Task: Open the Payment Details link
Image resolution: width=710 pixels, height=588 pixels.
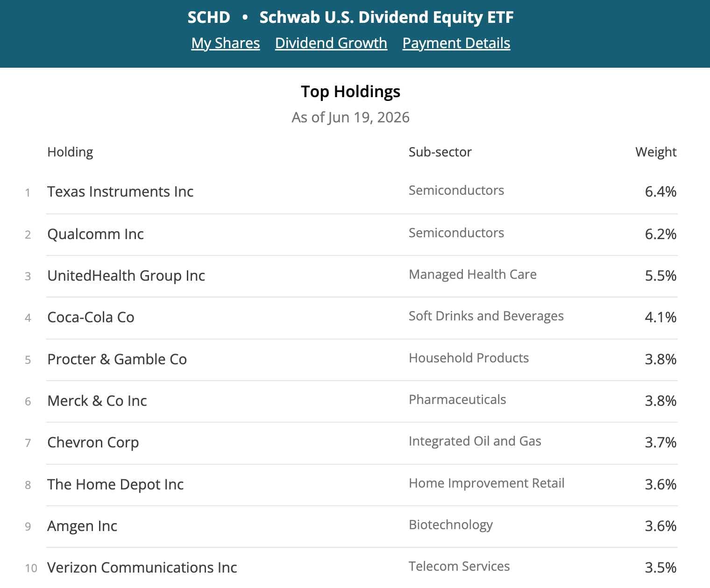Action: [456, 43]
